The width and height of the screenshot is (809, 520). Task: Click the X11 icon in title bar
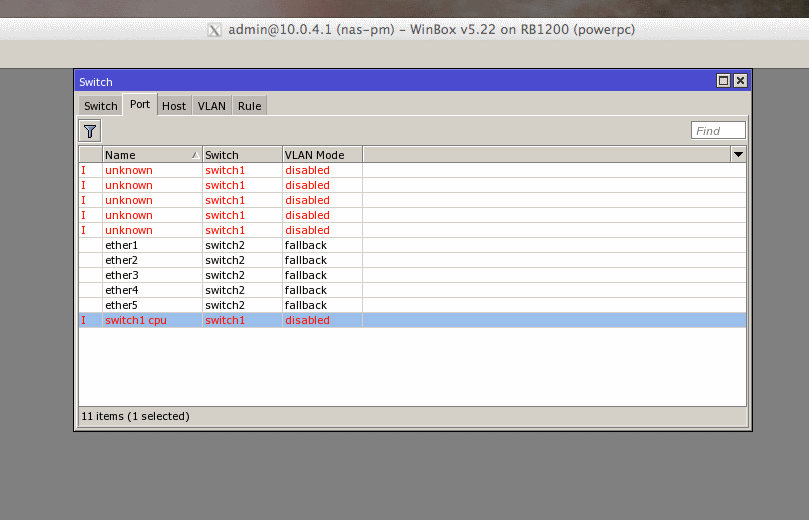coord(214,30)
